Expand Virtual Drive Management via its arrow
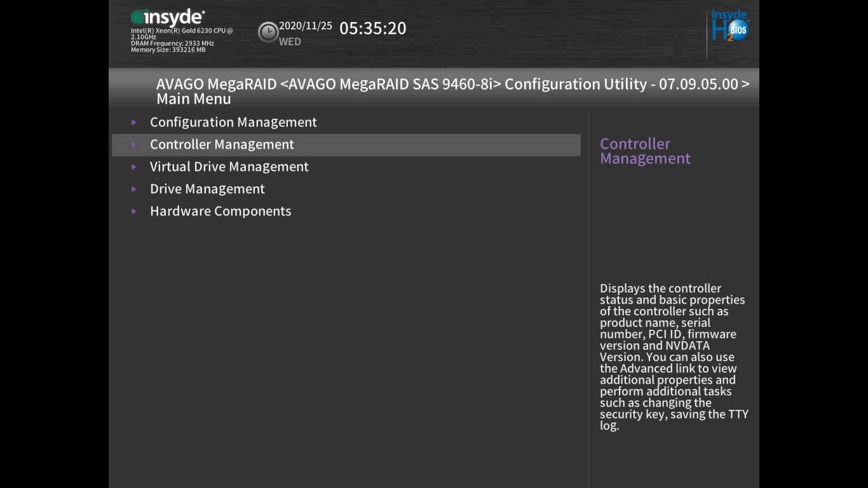The height and width of the screenshot is (488, 868). pyautogui.click(x=134, y=166)
